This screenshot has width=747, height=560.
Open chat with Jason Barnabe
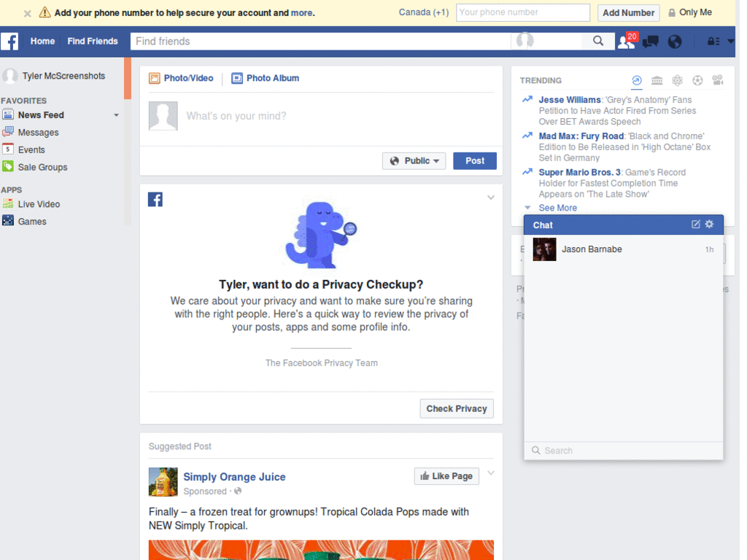point(623,249)
